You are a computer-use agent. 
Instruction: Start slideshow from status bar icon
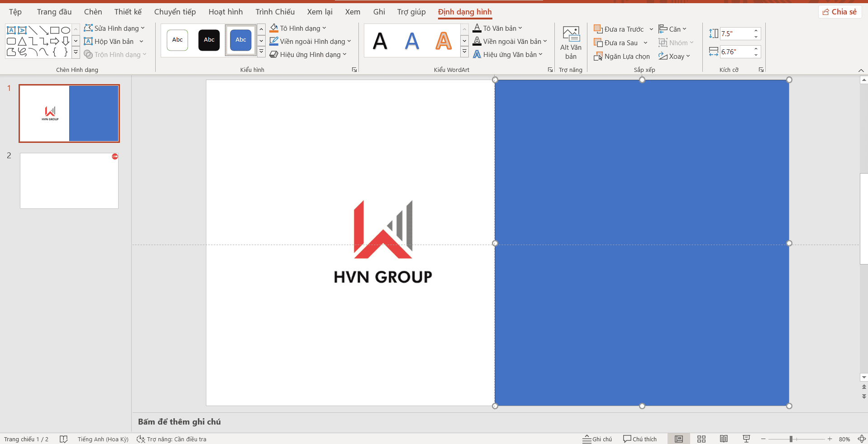click(x=746, y=439)
